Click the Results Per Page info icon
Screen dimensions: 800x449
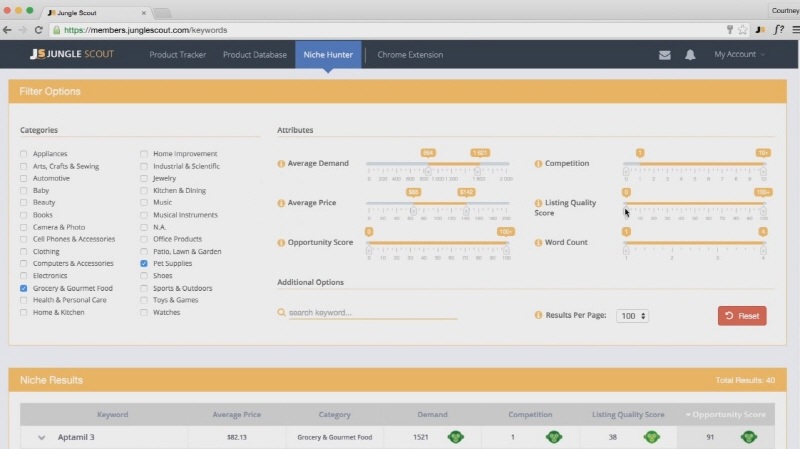point(538,315)
